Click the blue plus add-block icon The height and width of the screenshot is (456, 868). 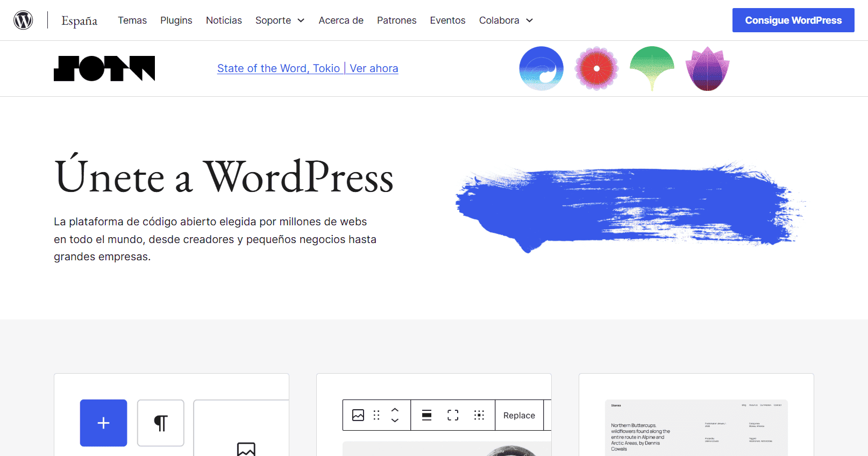coord(103,423)
